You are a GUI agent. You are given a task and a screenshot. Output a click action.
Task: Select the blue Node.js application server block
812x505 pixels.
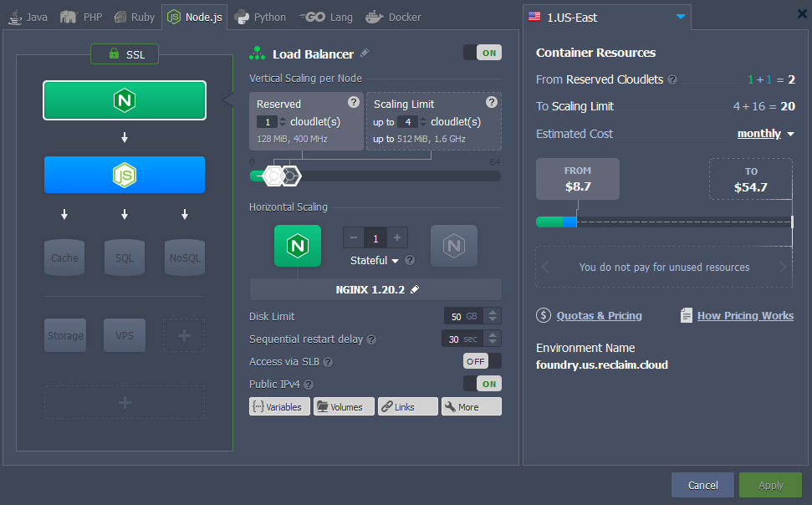pos(125,175)
